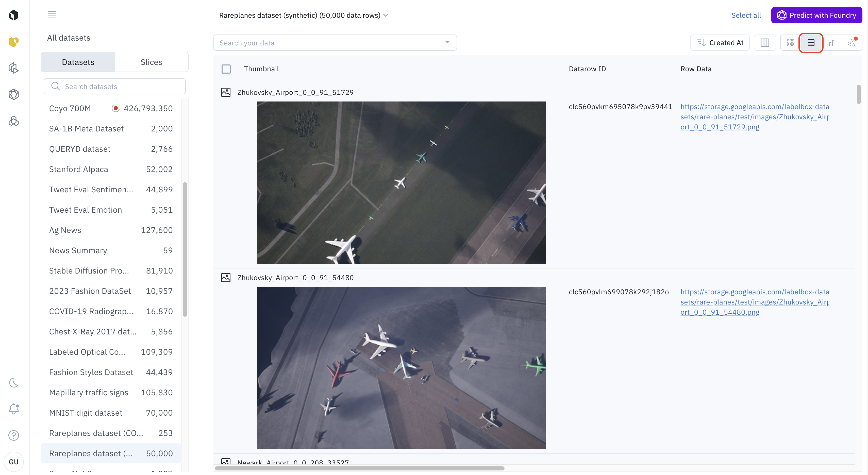The height and width of the screenshot is (475, 868).
Task: Select Chest X-Ray 2017 dataset
Action: coord(110,331)
